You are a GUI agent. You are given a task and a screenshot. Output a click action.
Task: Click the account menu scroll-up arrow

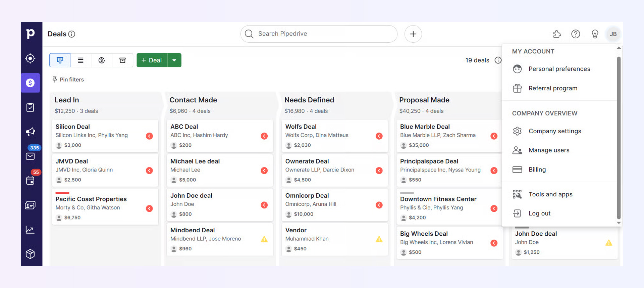[619, 48]
